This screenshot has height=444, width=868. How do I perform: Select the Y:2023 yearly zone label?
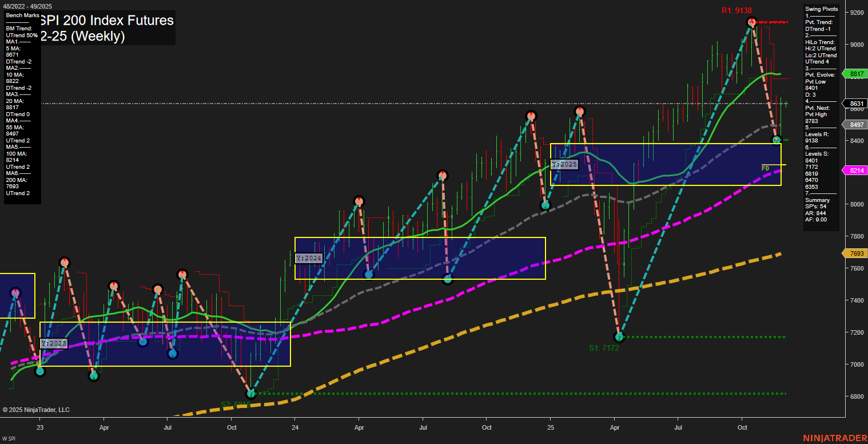tap(54, 343)
